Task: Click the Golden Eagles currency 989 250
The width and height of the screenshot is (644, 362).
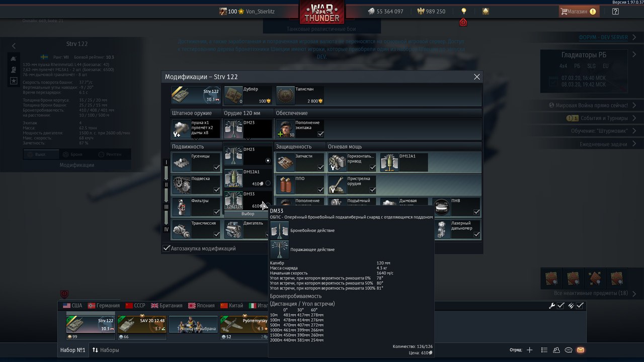Action: point(431,11)
